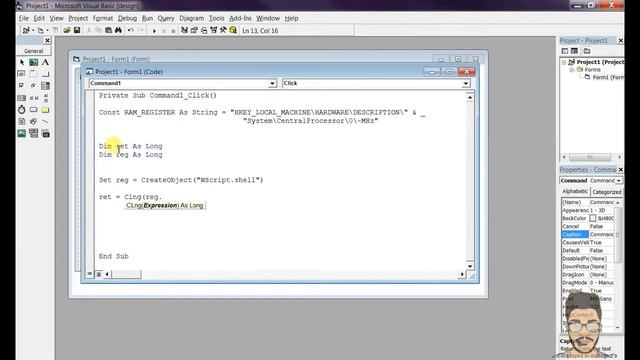Screen dimensions: 640x360
Task: Open the Project menu
Action: [x=78, y=18]
